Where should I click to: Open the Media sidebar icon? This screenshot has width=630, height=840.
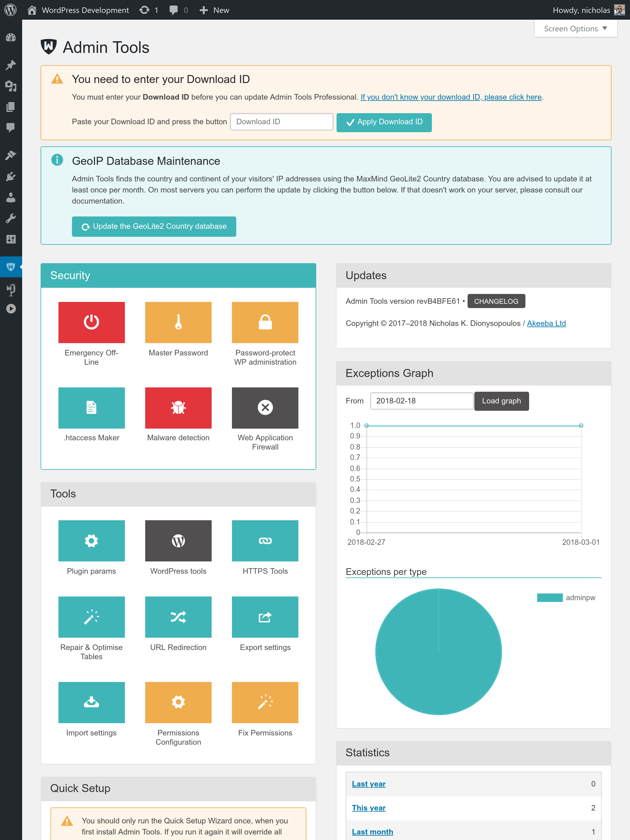pyautogui.click(x=11, y=86)
